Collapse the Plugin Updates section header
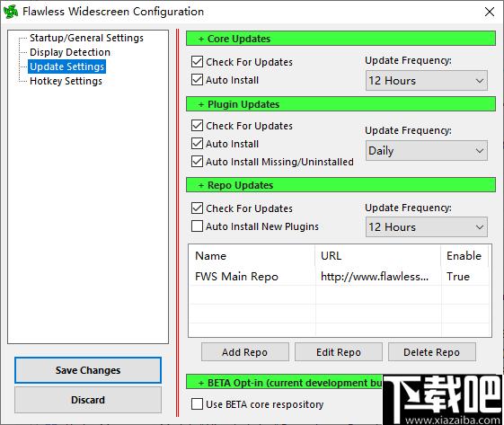504x425 pixels. point(340,104)
